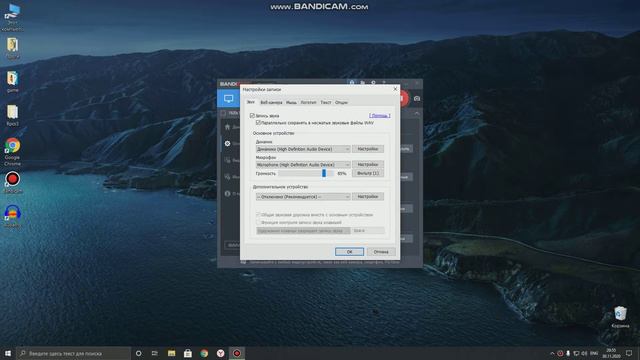Open Yandex Browser from the taskbar
This screenshot has width=640, height=360.
[220, 353]
